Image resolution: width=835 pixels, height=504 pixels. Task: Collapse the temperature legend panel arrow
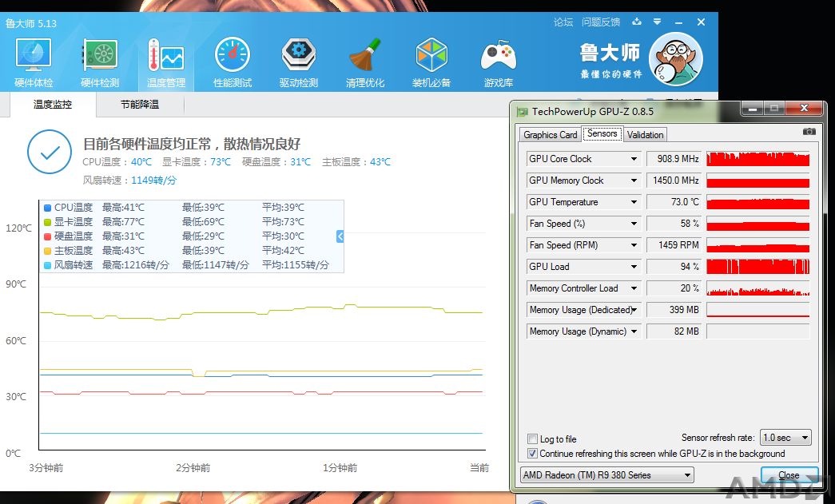click(340, 236)
